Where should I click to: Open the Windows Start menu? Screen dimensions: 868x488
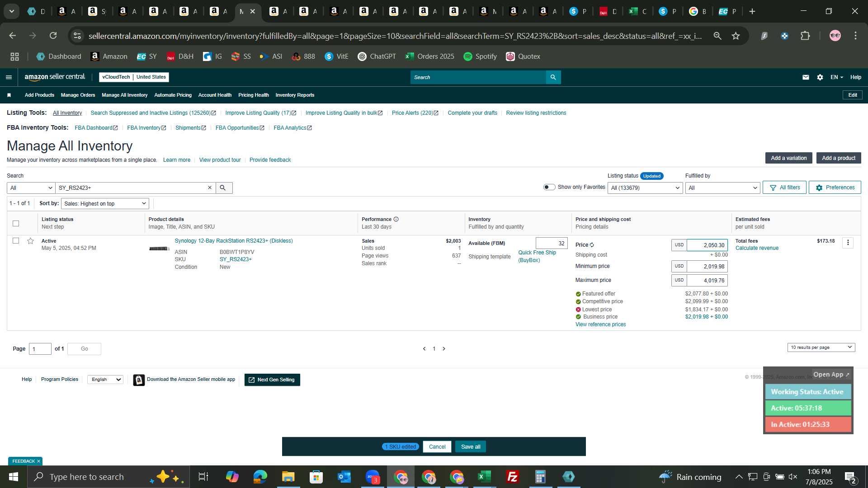coord(13,477)
